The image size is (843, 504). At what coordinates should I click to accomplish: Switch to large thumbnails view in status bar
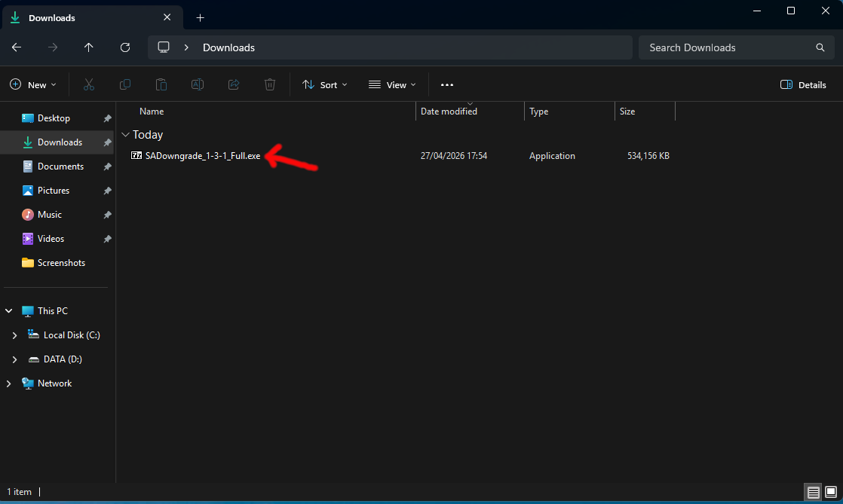(831, 492)
